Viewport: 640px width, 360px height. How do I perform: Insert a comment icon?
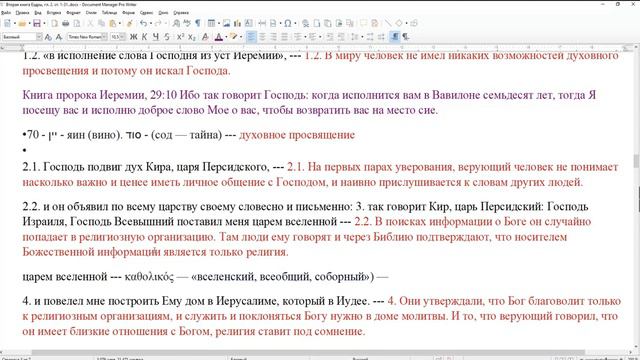click(363, 23)
